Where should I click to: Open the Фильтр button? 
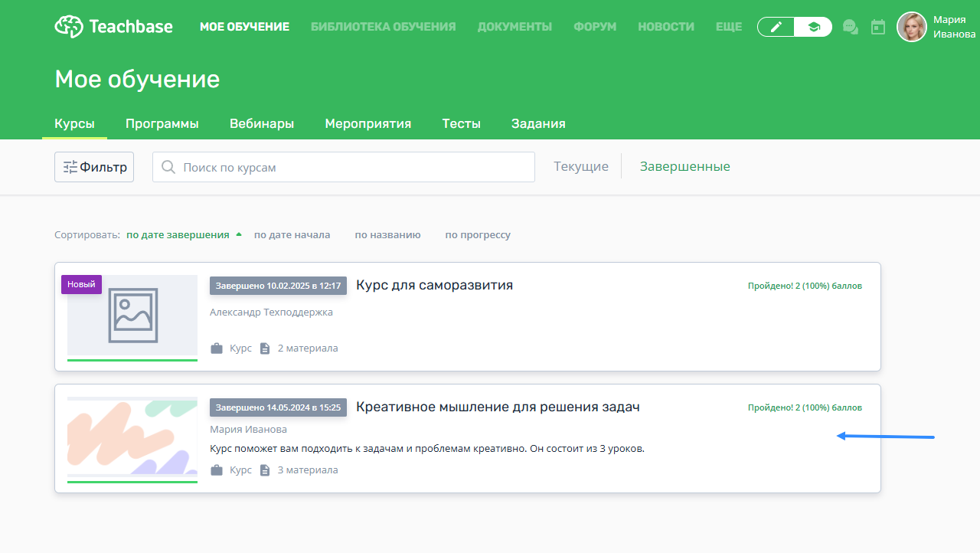click(94, 167)
